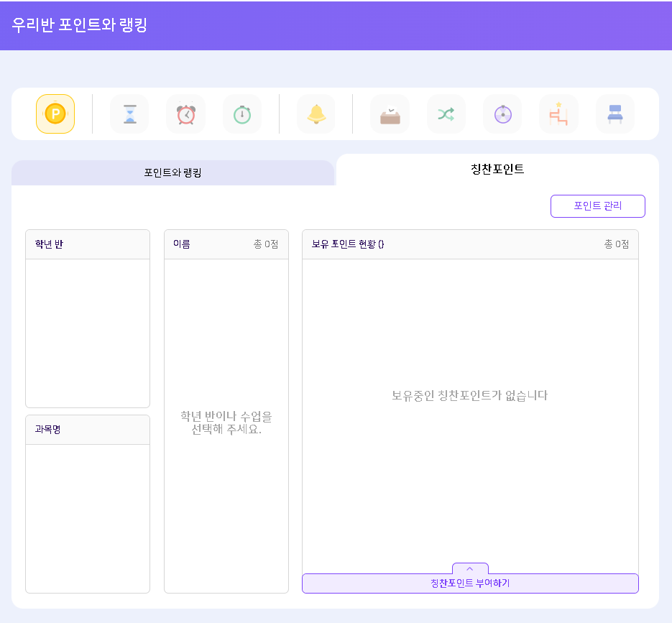The height and width of the screenshot is (623, 672).
Task: Open the blue chair seating tool
Action: (615, 114)
